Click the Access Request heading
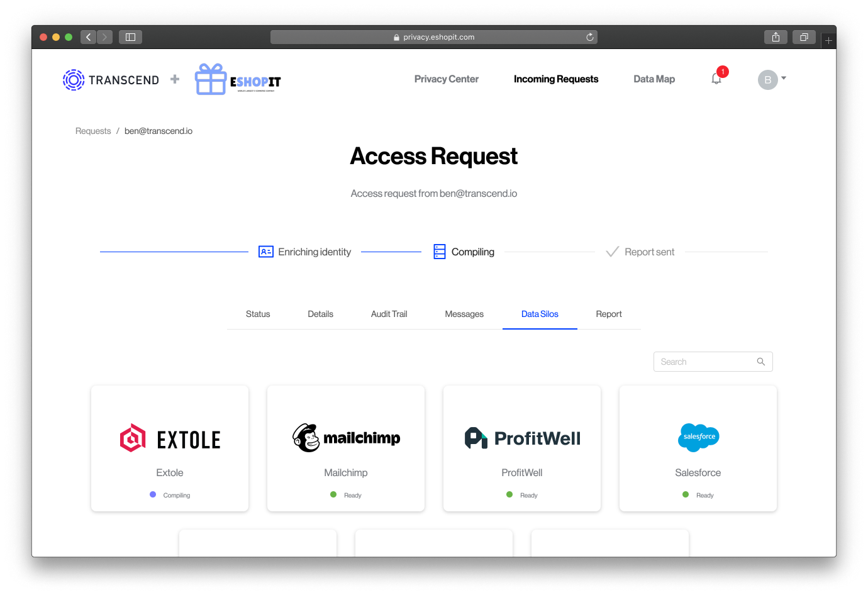Image resolution: width=868 pixels, height=595 pixels. pyautogui.click(x=434, y=156)
